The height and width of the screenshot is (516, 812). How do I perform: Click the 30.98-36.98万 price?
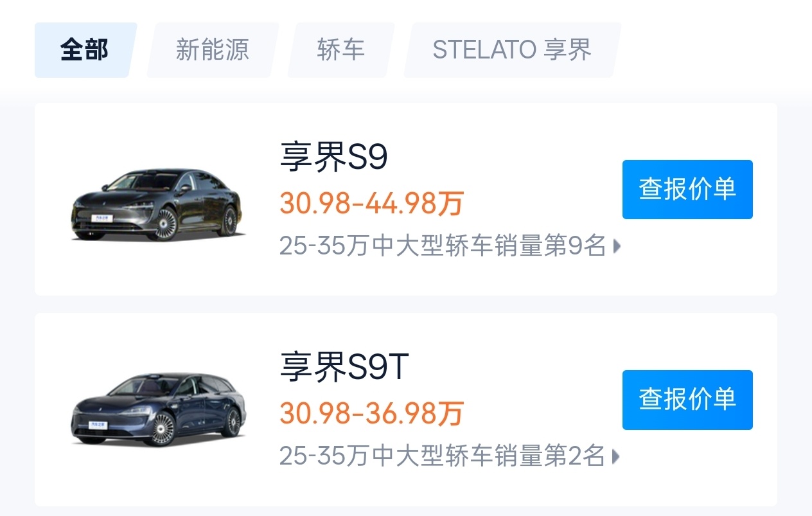pos(371,414)
